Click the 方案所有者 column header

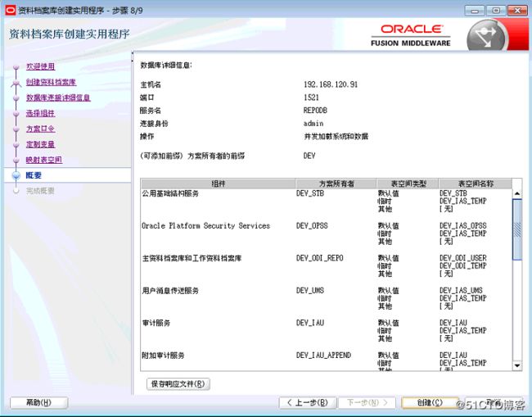[336, 184]
